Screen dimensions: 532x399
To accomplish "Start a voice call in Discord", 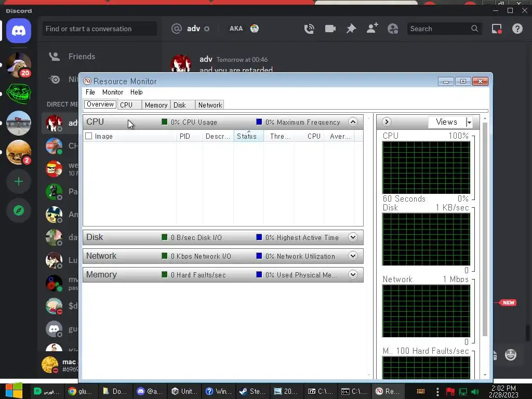I will 309,29.
